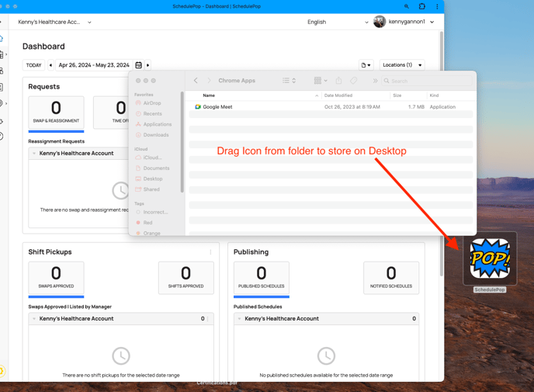Open the calendar date picker icon
534x392 pixels.
click(139, 65)
